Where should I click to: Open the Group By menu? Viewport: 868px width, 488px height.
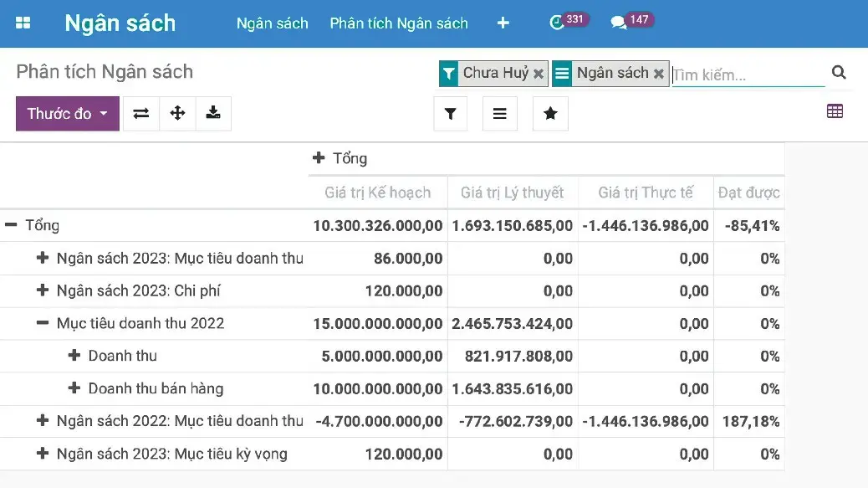point(499,114)
